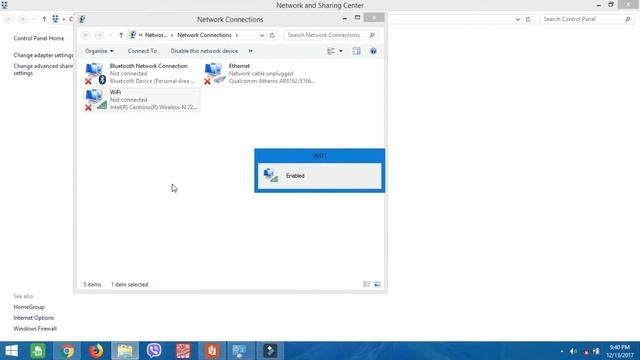Open help in Network Connections window
This screenshot has width=640, height=360.
coord(373,51)
